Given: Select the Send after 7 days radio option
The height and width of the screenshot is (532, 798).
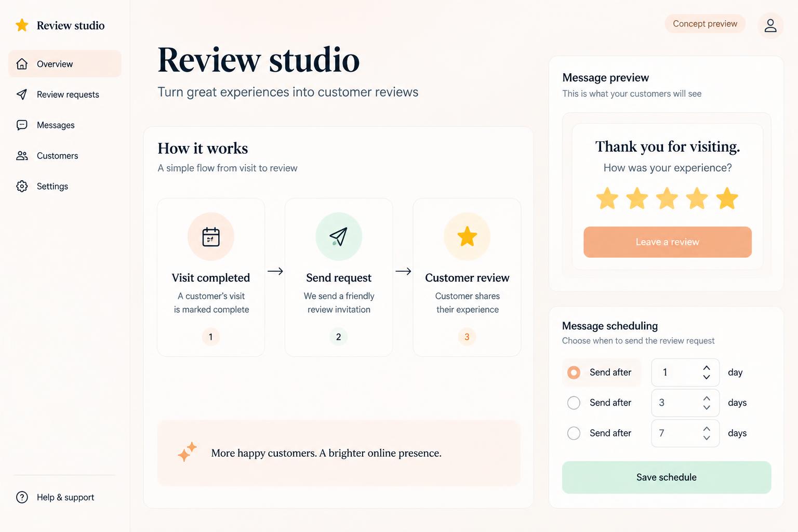Looking at the screenshot, I should click(x=574, y=433).
